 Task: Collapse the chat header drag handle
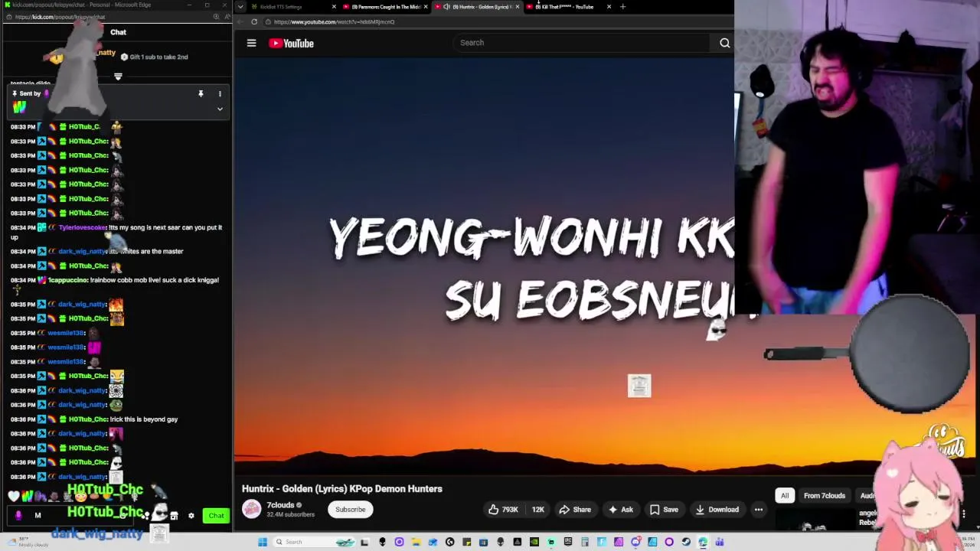point(118,77)
